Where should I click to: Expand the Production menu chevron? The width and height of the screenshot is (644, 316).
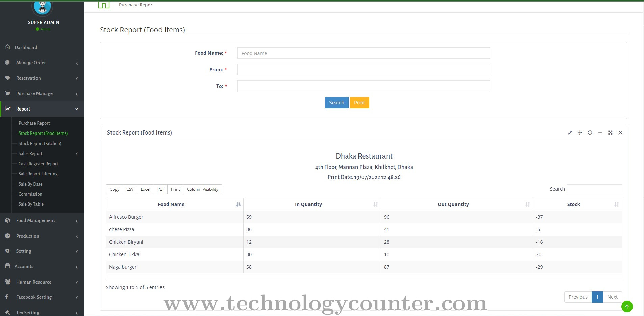click(x=77, y=237)
